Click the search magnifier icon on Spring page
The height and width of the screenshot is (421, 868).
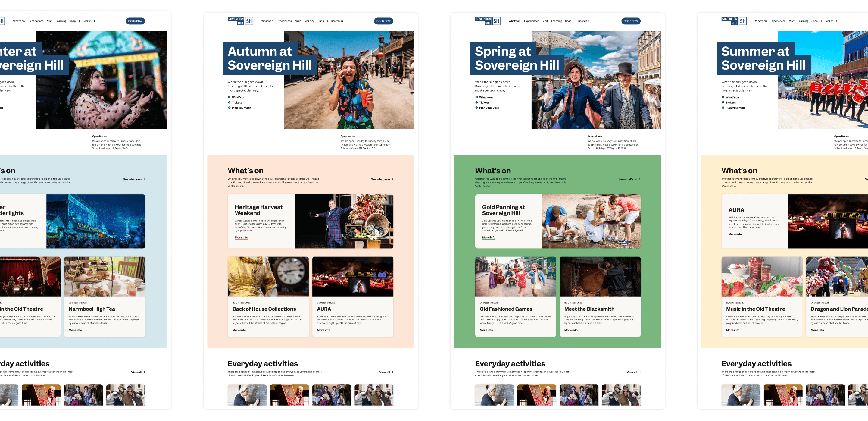(589, 21)
